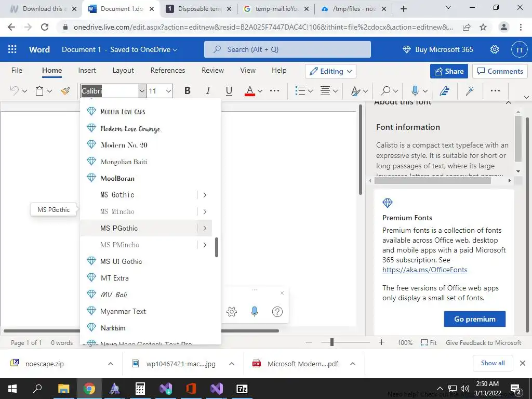Open the Calculator taskbar icon

[x=140, y=389]
